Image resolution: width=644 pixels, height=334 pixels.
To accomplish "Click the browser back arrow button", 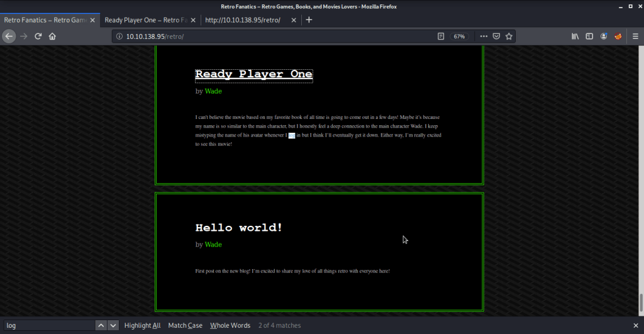I will 9,36.
